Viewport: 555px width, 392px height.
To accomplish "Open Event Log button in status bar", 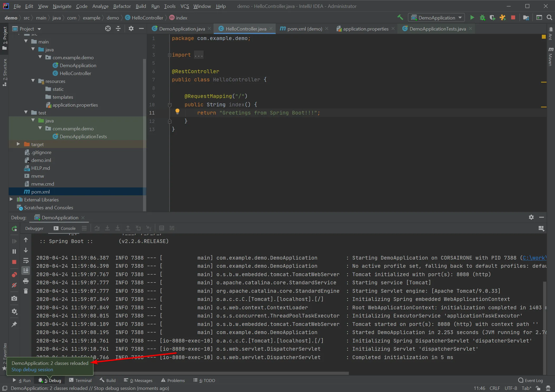I will (x=531, y=380).
